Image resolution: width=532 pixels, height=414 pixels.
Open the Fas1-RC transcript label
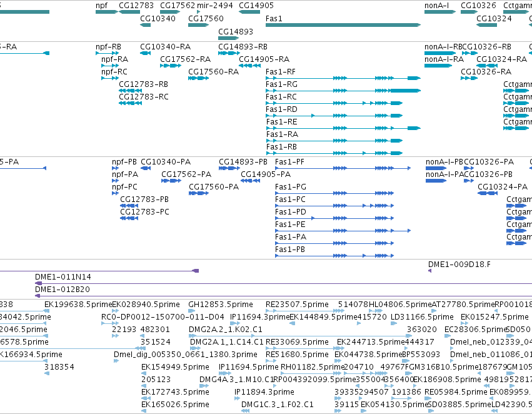tap(281, 97)
